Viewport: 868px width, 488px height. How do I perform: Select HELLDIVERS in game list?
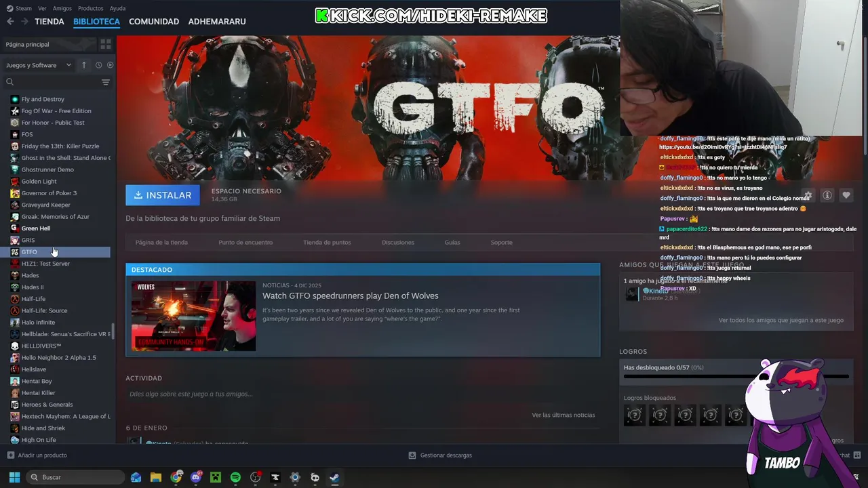(41, 346)
